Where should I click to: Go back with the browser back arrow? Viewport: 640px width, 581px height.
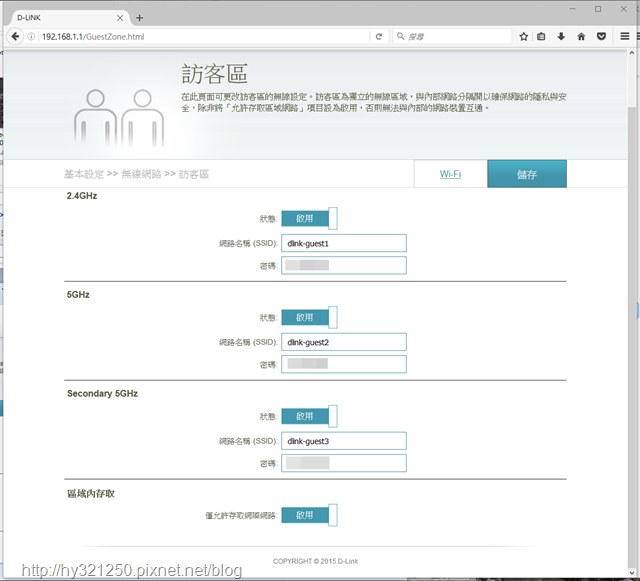point(15,36)
